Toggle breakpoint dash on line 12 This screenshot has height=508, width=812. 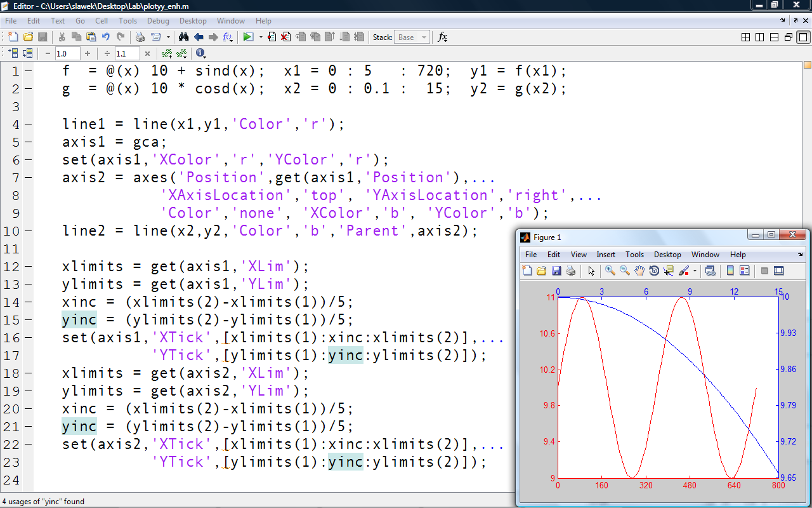click(28, 267)
